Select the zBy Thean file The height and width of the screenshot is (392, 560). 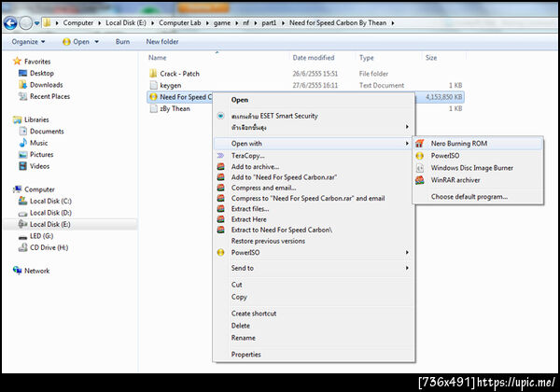pos(175,108)
